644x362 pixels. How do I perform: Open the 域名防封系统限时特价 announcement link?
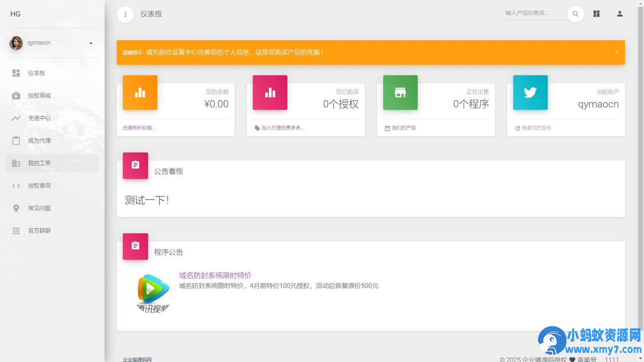click(x=215, y=275)
